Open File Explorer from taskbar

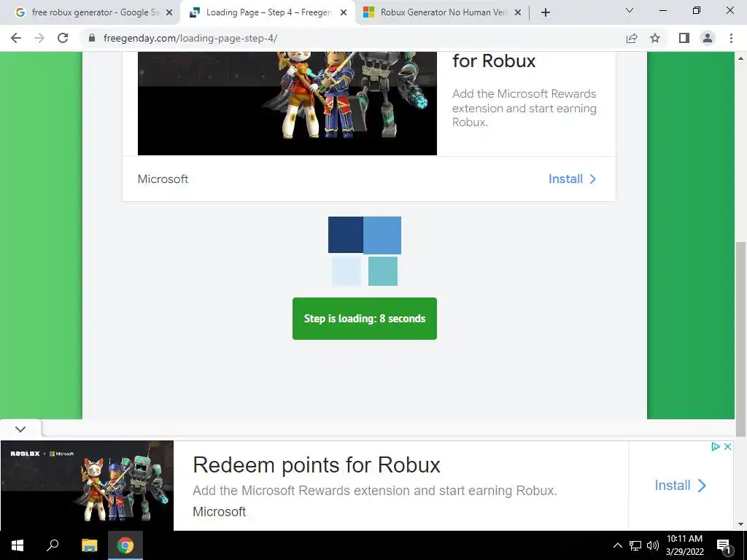coord(89,545)
